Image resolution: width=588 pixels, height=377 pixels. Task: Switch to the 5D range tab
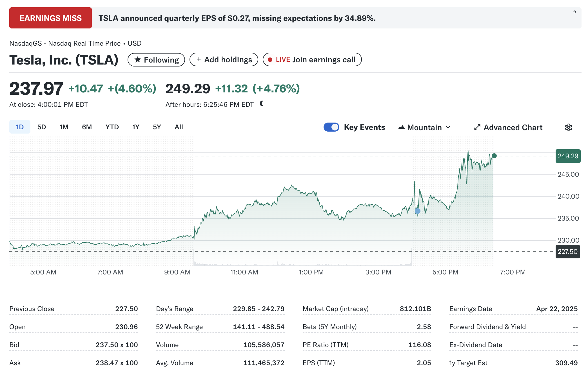42,127
